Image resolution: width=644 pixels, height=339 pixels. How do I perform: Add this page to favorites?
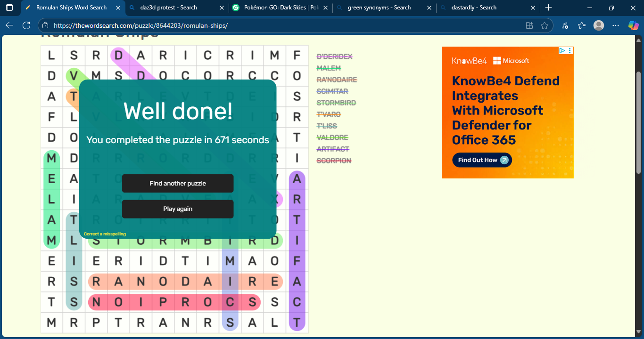tap(545, 25)
